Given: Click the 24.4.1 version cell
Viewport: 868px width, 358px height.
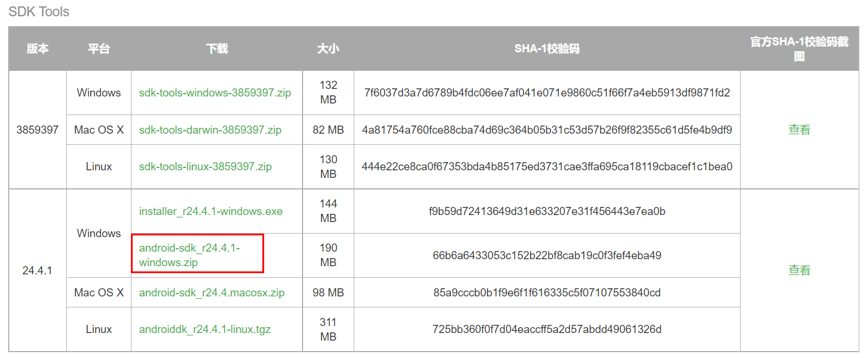Looking at the screenshot, I should click(x=38, y=270).
